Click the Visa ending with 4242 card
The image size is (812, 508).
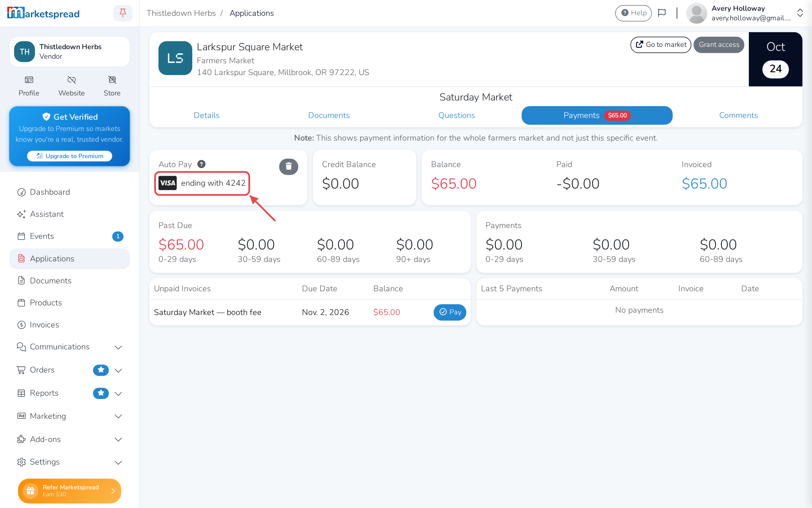pos(202,183)
